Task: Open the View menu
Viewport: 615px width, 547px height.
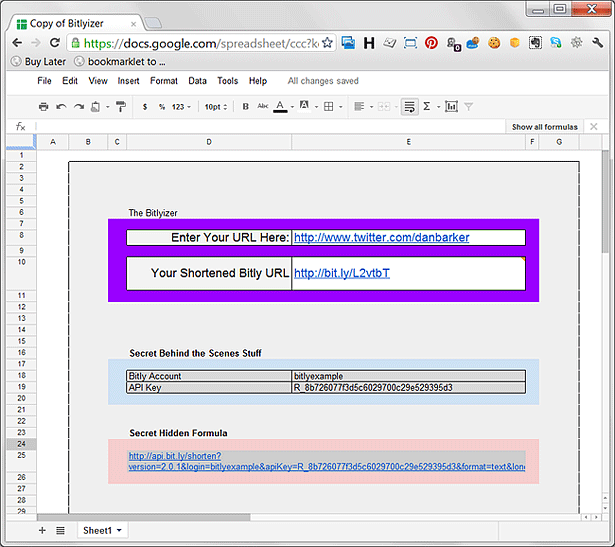Action: [x=98, y=81]
